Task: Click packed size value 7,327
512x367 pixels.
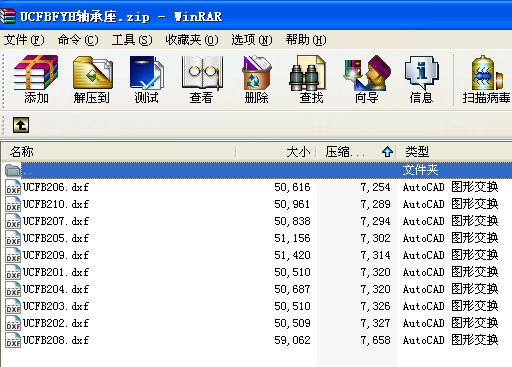Action: [375, 323]
